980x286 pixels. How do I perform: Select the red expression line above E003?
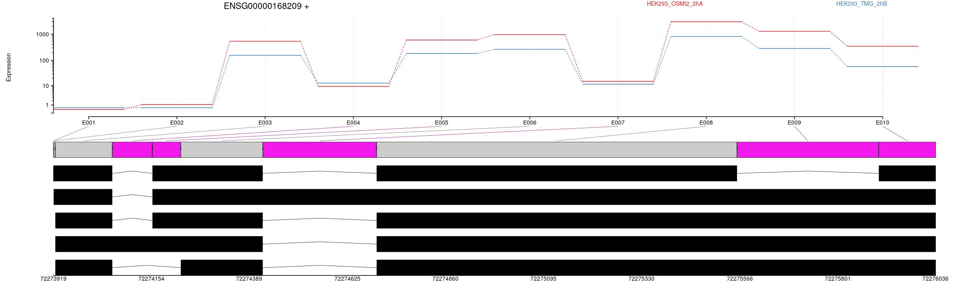265,41
